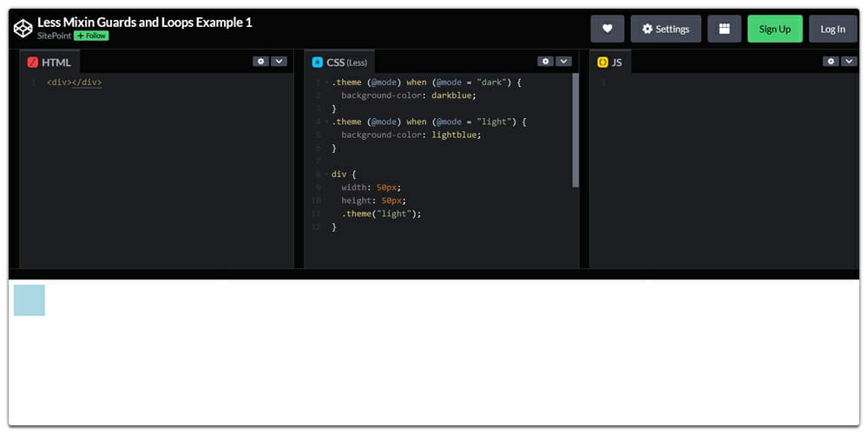Love this pen with the heart icon
This screenshot has width=868, height=434.
(608, 29)
